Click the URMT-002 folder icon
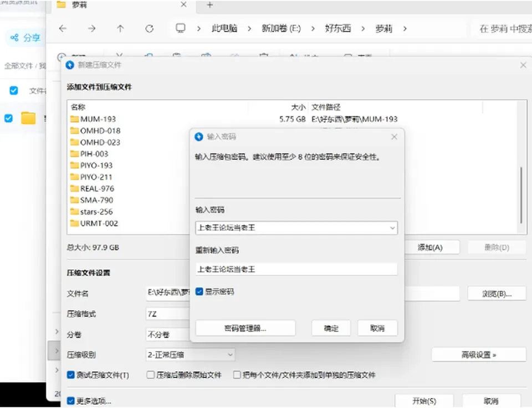Screen dimensions: 532x408 tap(74, 223)
